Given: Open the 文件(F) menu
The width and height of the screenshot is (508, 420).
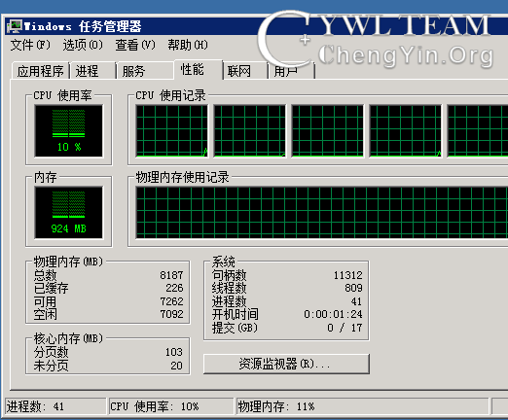Looking at the screenshot, I should (x=30, y=45).
